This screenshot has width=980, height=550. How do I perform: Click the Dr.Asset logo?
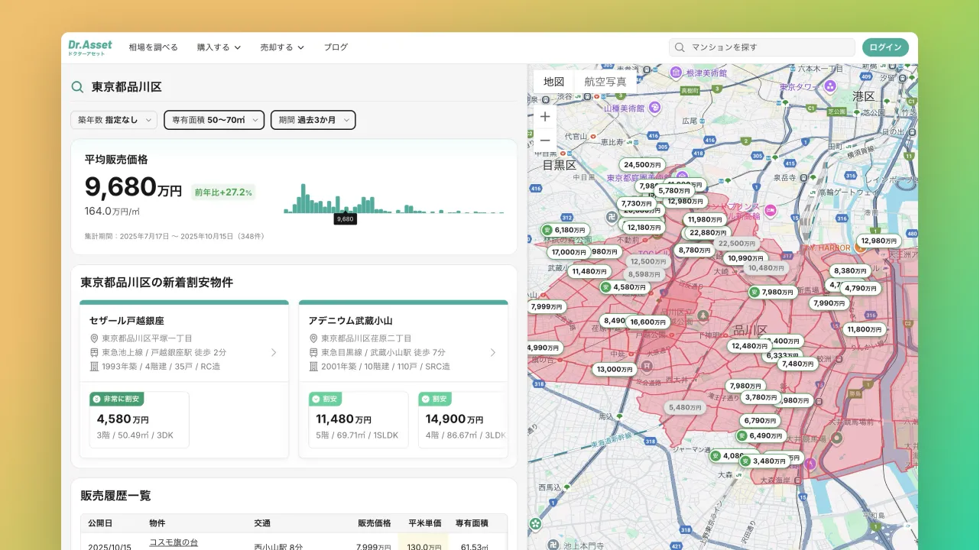pos(89,47)
